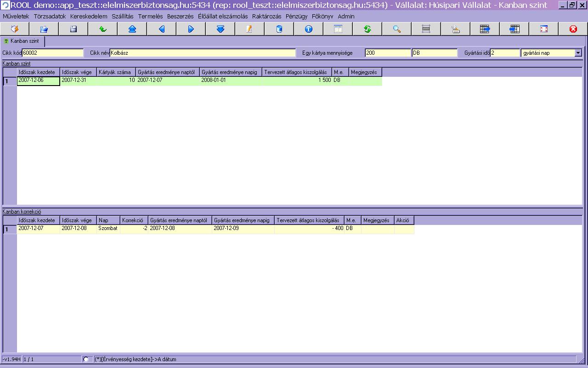588x368 pixels.
Task: Click the Nap column header
Action: [x=108, y=220]
